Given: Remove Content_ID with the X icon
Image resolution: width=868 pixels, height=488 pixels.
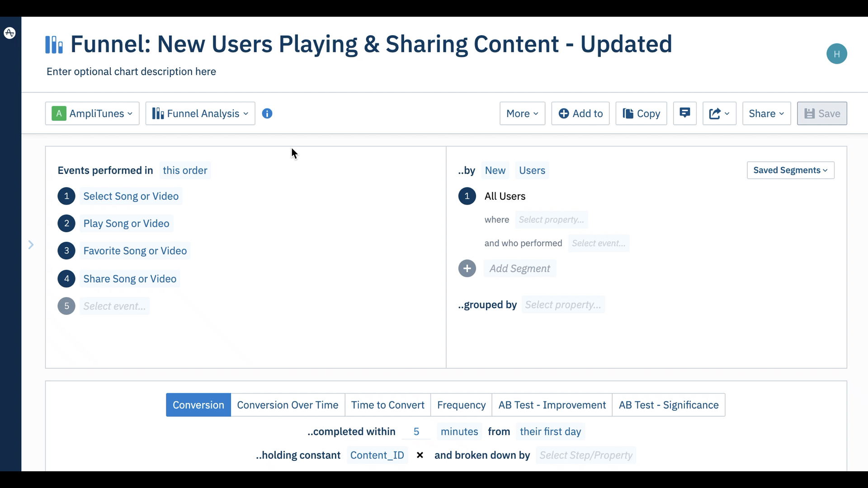Looking at the screenshot, I should point(420,455).
